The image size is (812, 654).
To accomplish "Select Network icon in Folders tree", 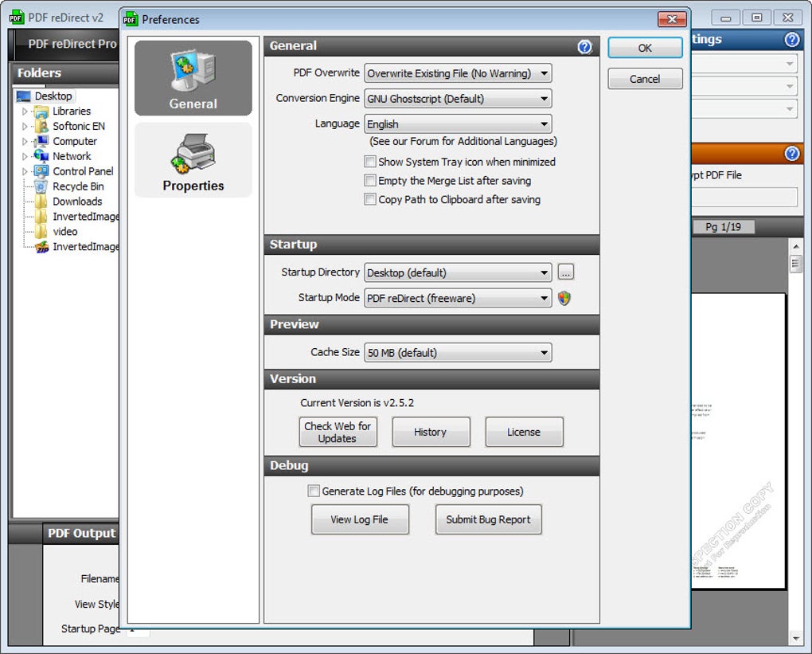I will pos(41,156).
